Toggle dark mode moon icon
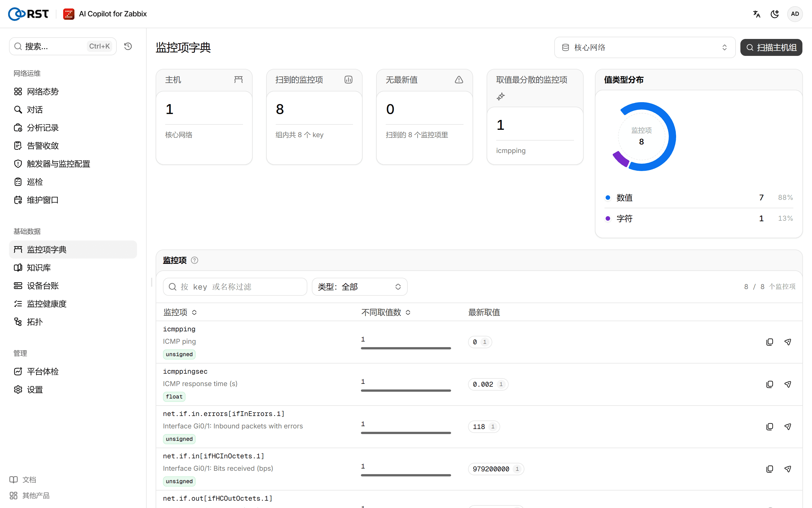Image resolution: width=812 pixels, height=508 pixels. pos(775,14)
